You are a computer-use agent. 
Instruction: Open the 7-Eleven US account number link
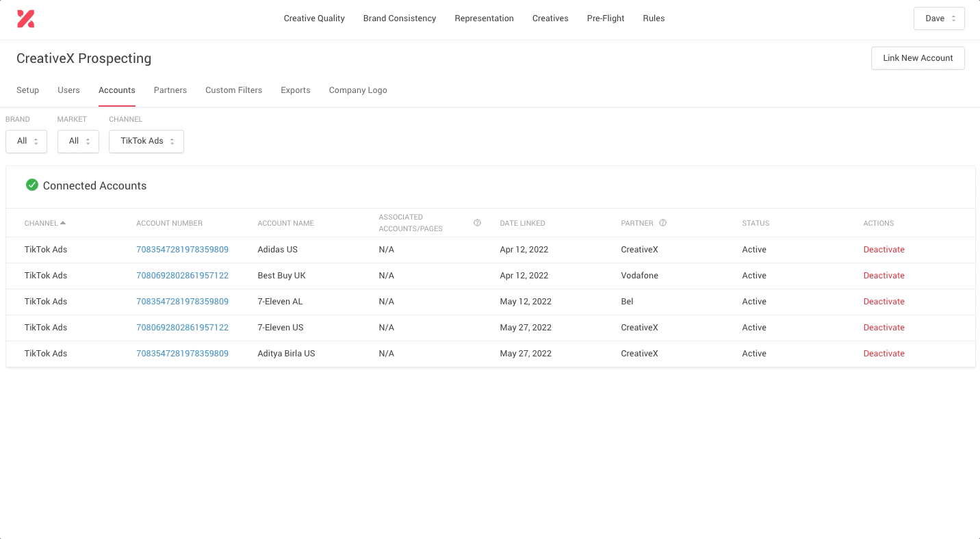[183, 328]
